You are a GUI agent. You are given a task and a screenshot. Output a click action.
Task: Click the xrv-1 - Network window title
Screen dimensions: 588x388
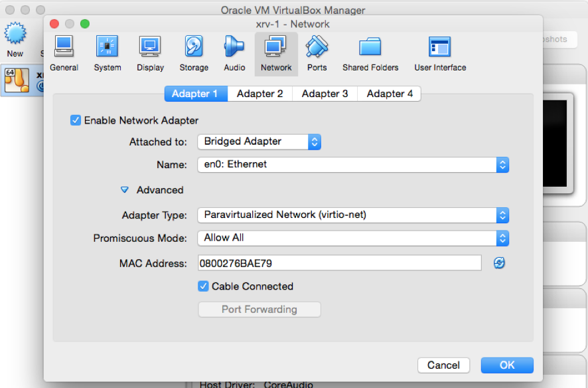pos(293,24)
